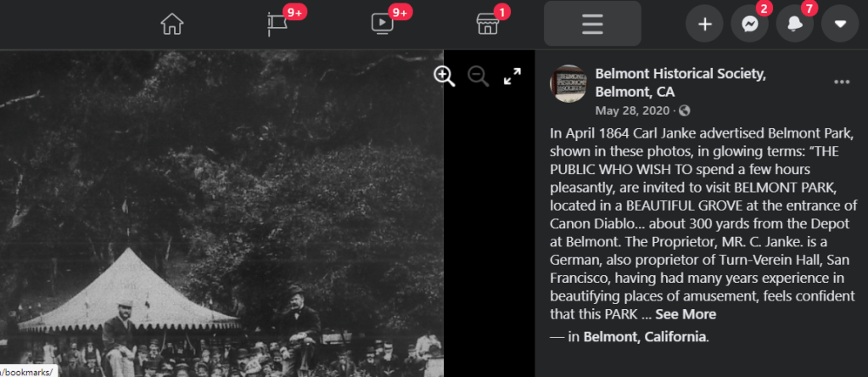
Task: Show notifications from the bell icon
Action: tap(795, 24)
